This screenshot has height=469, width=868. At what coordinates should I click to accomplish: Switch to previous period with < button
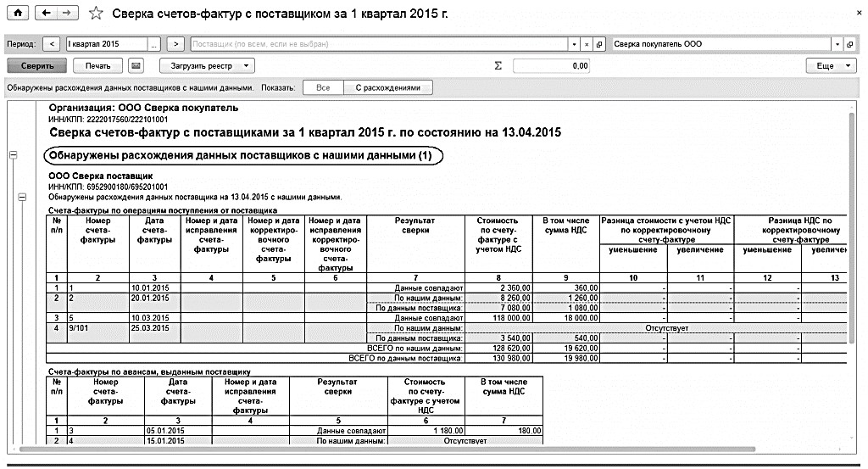tap(52, 44)
